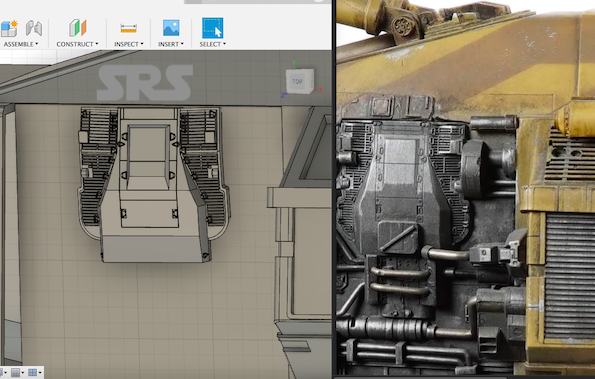The image size is (595, 379).
Task: Expand the viewports dropdown arrow
Action: (x=40, y=373)
